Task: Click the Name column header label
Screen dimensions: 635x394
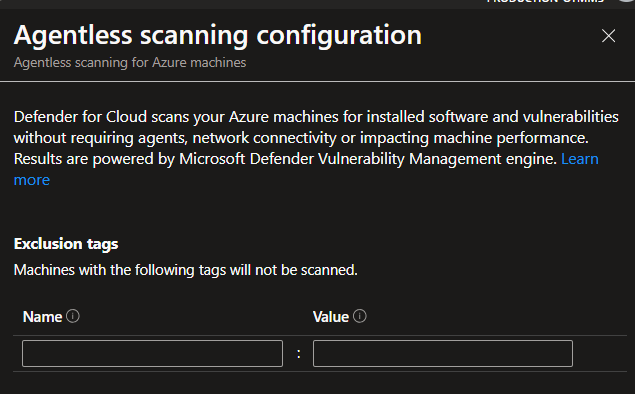Action: tap(43, 317)
